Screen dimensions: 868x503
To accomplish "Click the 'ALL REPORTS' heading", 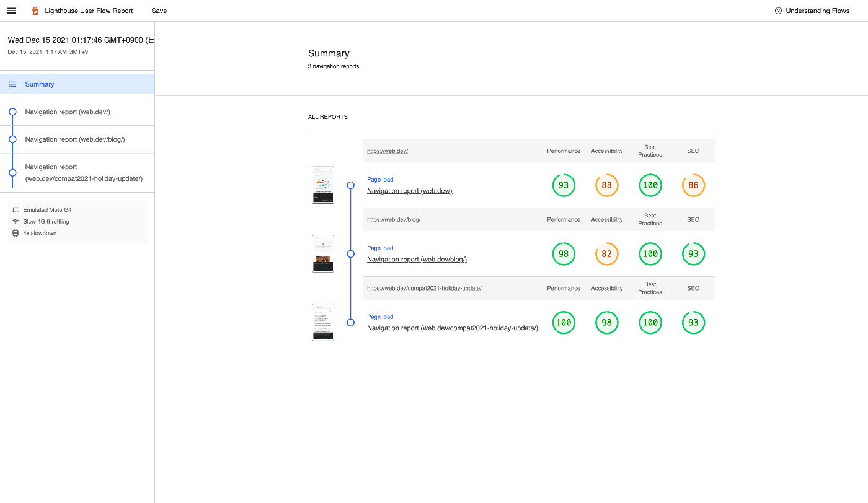I will click(x=328, y=117).
